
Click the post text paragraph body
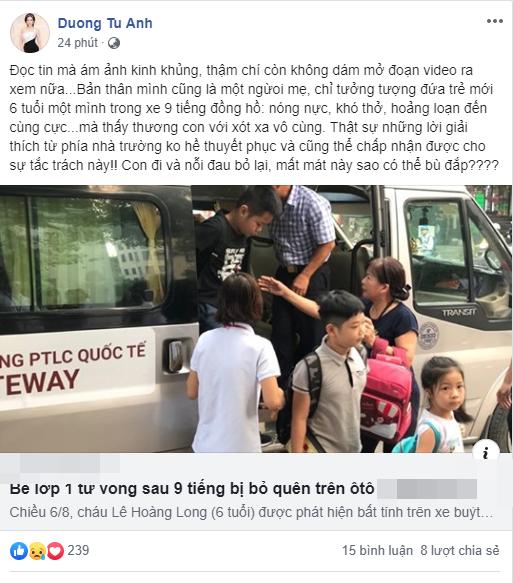click(x=254, y=117)
